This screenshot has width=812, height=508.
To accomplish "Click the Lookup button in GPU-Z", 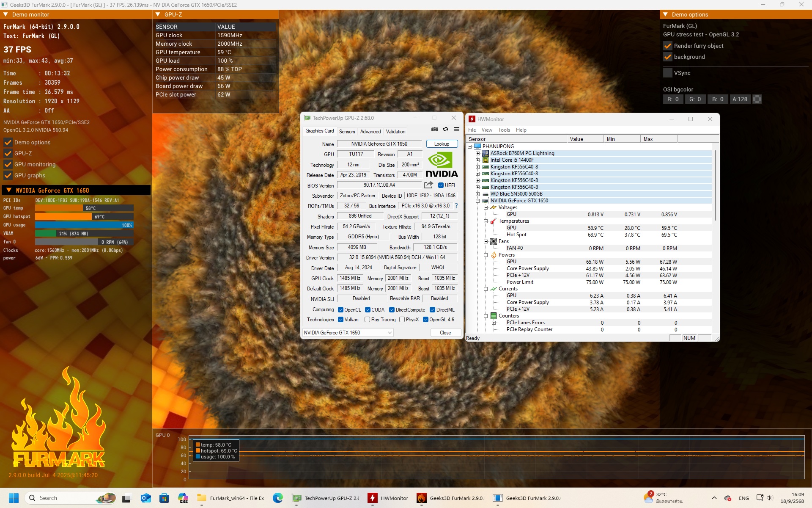I will click(442, 144).
